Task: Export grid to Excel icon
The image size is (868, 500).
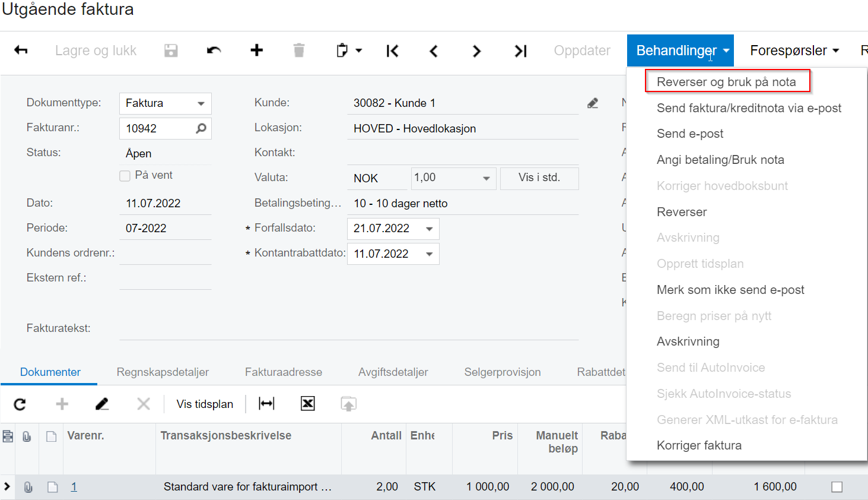Action: click(x=307, y=404)
